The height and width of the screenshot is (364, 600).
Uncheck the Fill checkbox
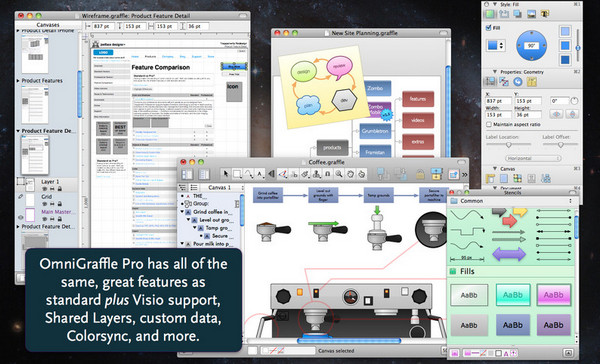488,28
